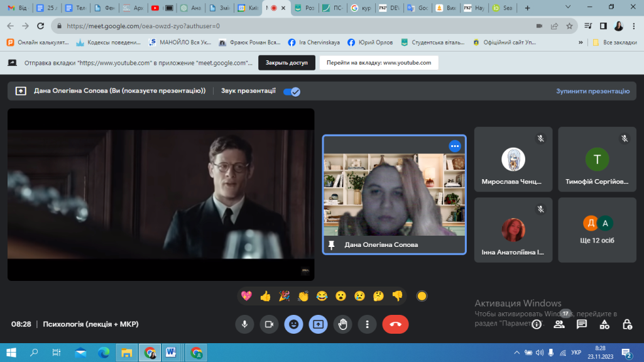This screenshot has width=644, height=362.
Task: Choose the yellow reaction skin tone swatch
Action: click(422, 295)
